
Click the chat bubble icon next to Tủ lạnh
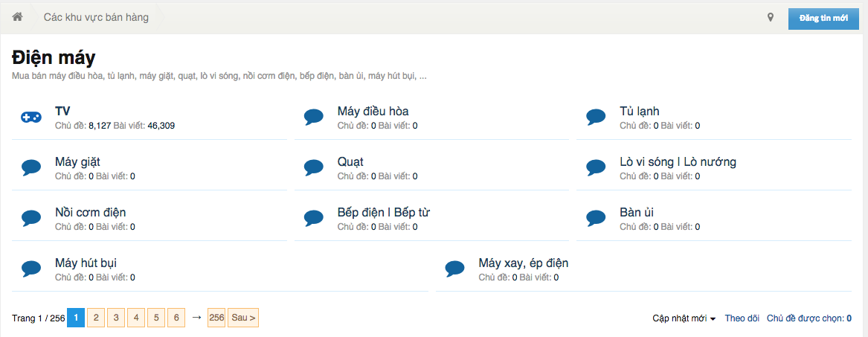pos(597,117)
